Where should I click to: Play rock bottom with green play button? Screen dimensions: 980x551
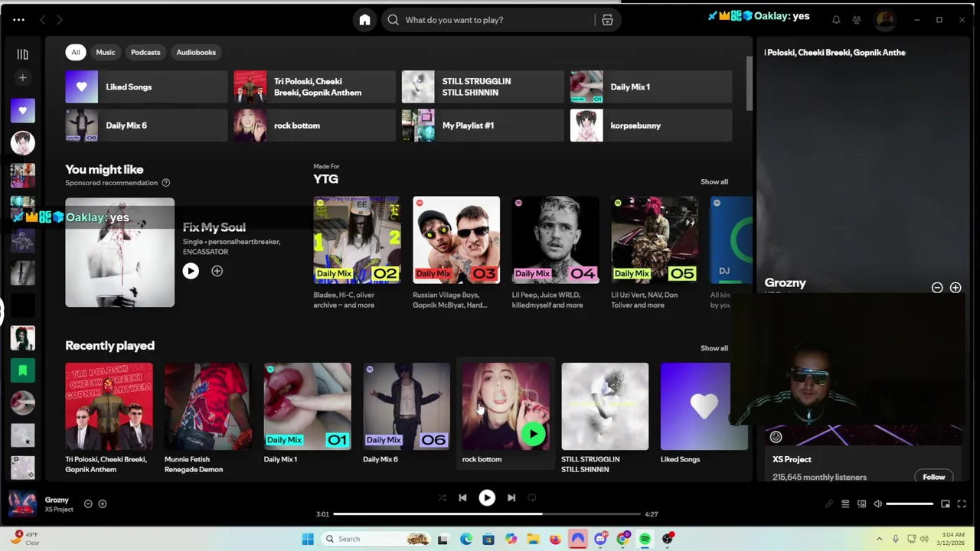coord(533,434)
